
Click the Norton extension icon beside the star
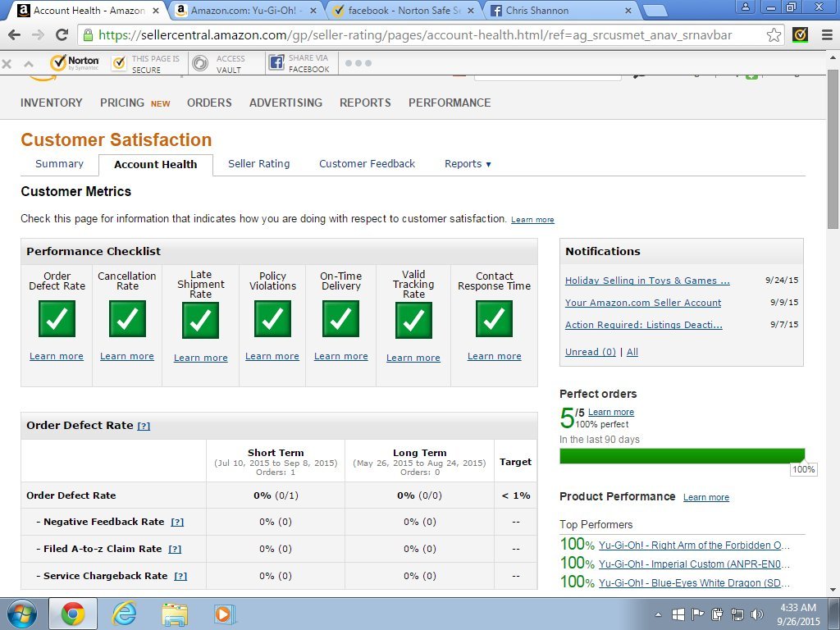coord(800,34)
